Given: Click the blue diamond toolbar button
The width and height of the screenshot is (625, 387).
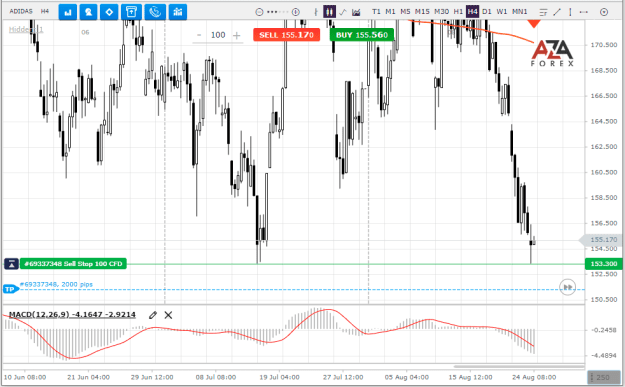Looking at the screenshot, I should [x=109, y=12].
